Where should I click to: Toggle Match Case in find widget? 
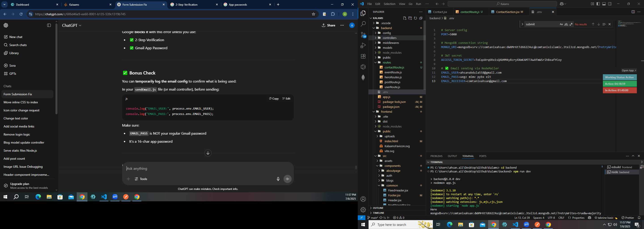point(561,24)
